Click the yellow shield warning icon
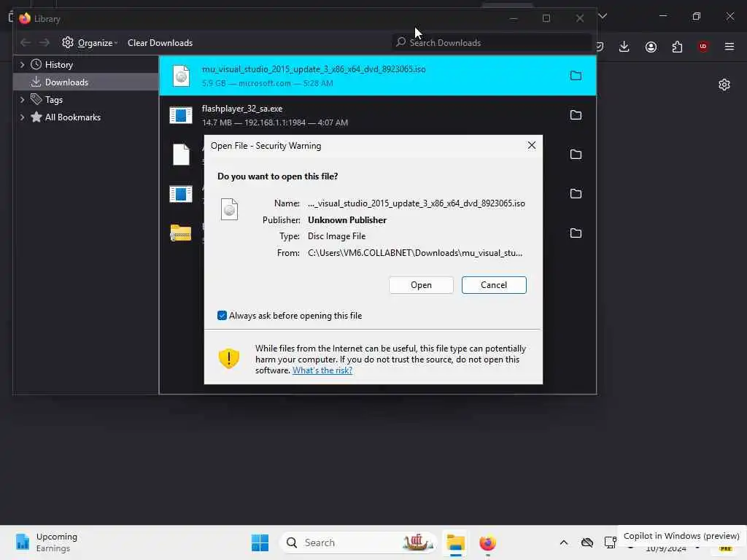Screen dimensions: 747x560 228,358
